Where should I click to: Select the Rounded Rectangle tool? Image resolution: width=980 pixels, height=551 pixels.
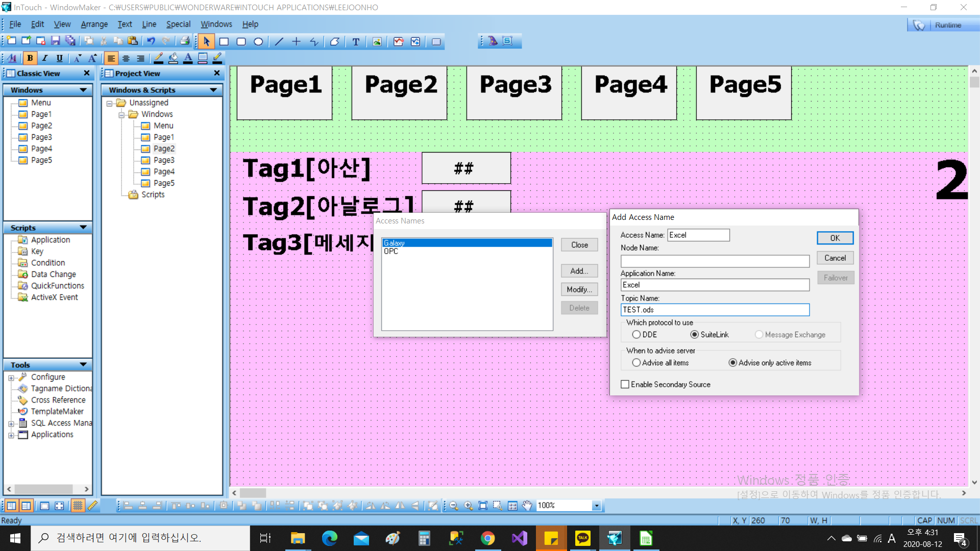[x=241, y=42]
